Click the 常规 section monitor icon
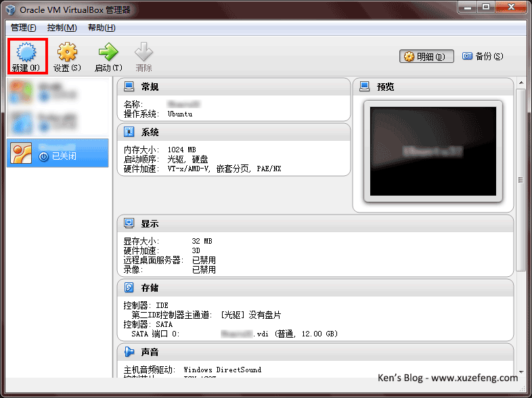This screenshot has width=532, height=398. point(129,87)
